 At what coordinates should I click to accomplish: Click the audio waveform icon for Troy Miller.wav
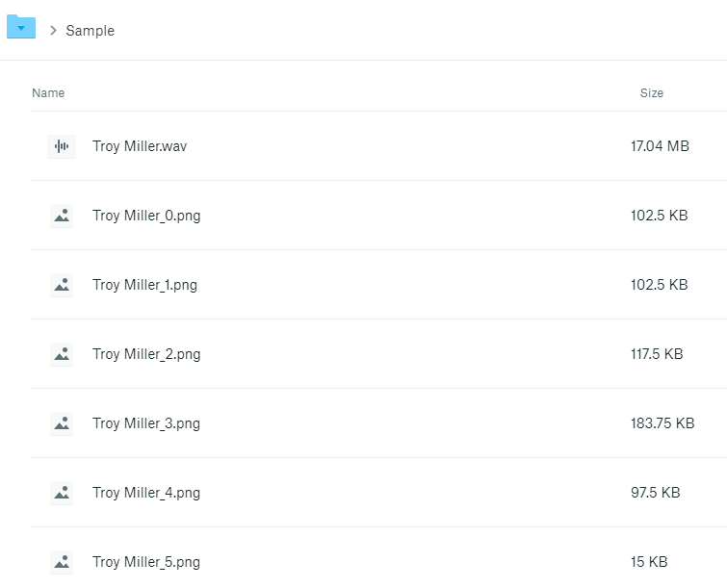click(x=62, y=146)
